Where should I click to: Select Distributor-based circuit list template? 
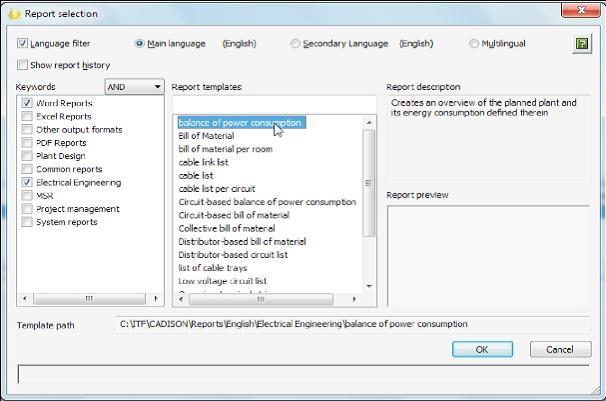[x=233, y=255]
